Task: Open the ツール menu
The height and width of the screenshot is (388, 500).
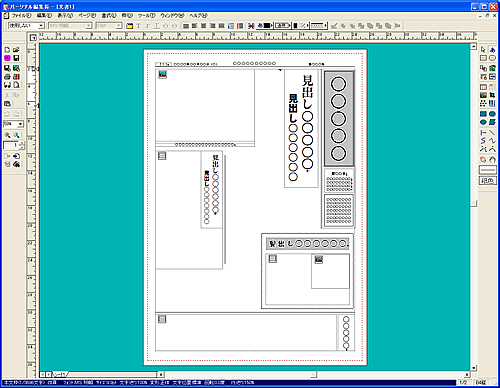Action: pyautogui.click(x=147, y=16)
